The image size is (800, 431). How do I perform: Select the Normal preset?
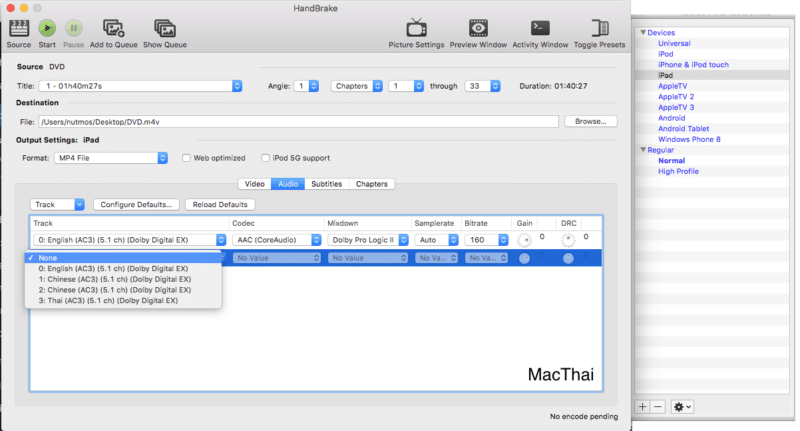pyautogui.click(x=671, y=161)
